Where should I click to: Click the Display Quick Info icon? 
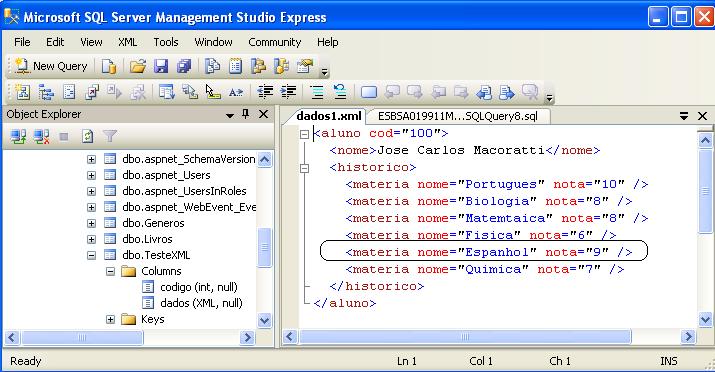[x=212, y=92]
